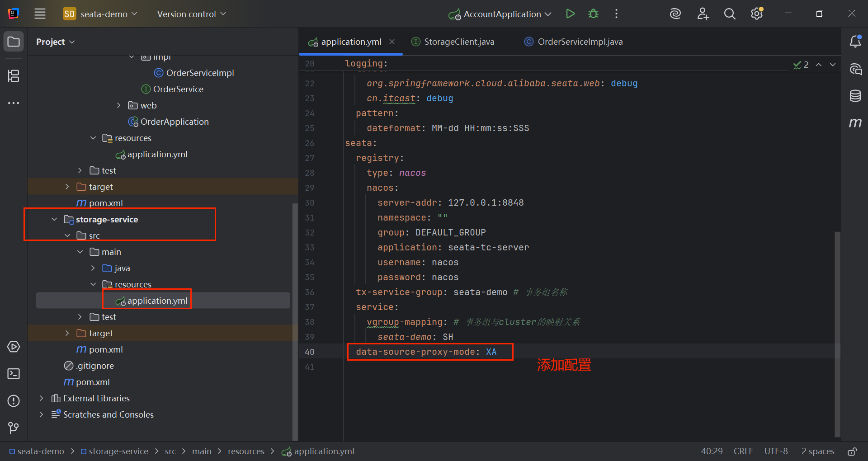The image size is (868, 461).
Task: Collapse the storage-service module node
Action: [x=54, y=219]
